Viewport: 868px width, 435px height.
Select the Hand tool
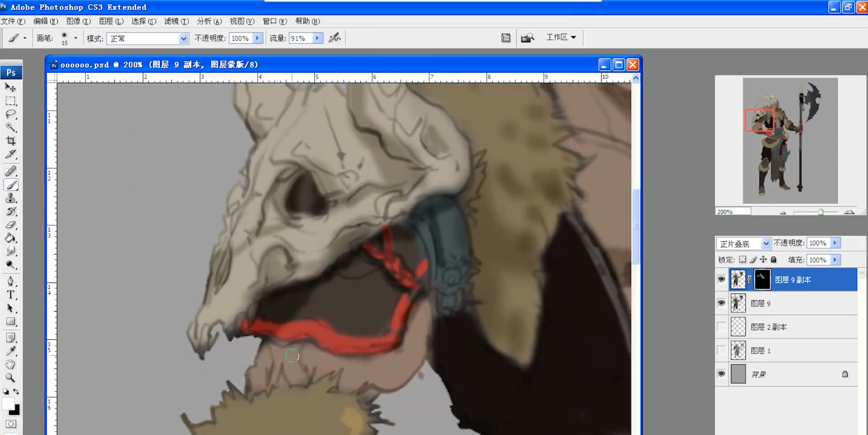coord(10,365)
